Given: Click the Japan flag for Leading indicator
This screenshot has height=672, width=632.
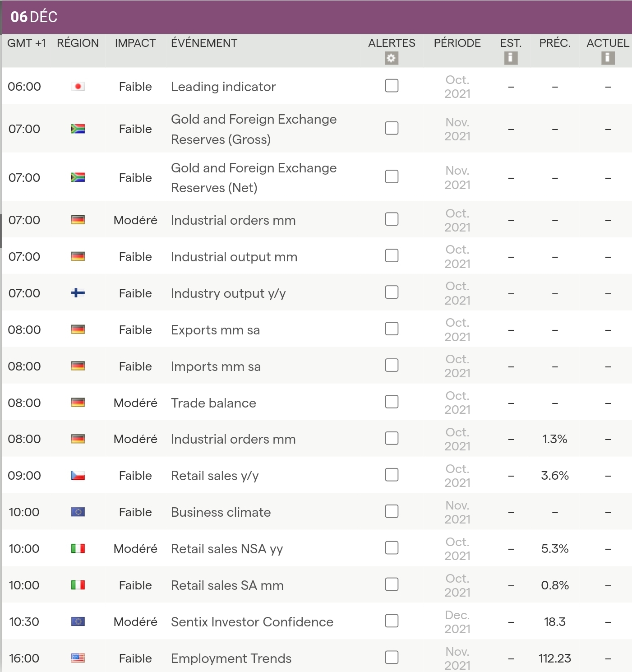Looking at the screenshot, I should (x=78, y=86).
